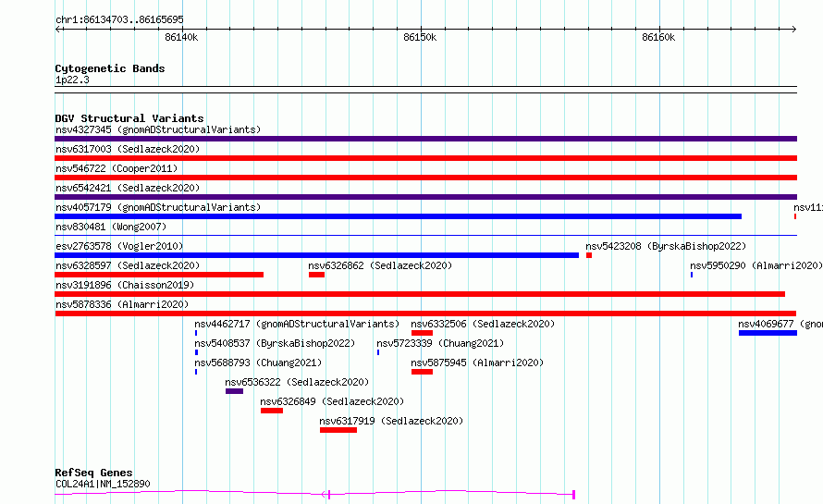This screenshot has width=823, height=504.
Task: Open the nsv5408537 ByrskaBishop2022 label
Action: tap(275, 343)
